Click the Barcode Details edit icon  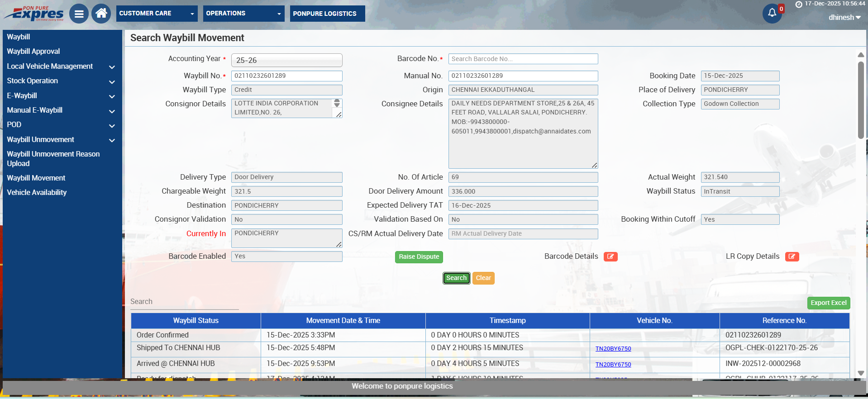tap(610, 256)
